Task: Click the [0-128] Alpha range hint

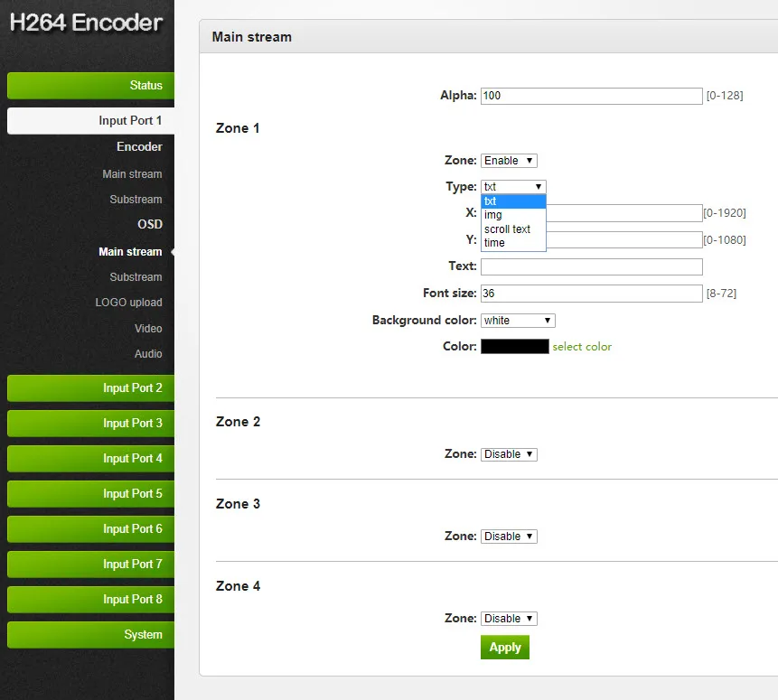Action: pyautogui.click(x=725, y=96)
